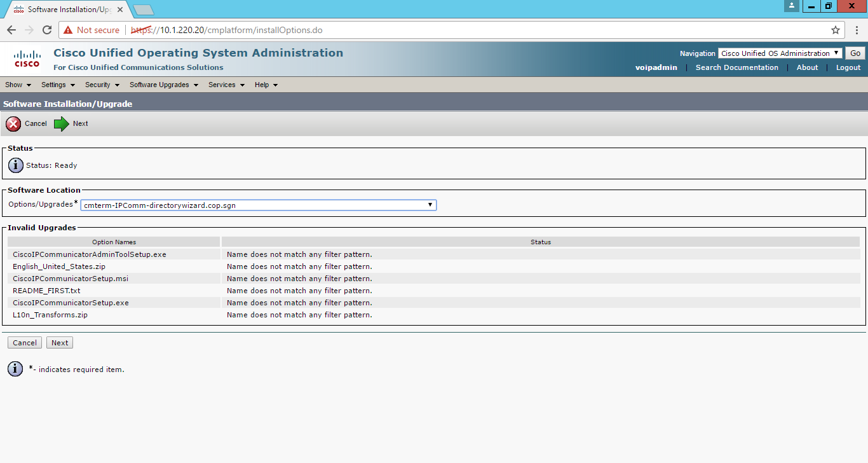Click the toolbar Cancel text

click(36, 124)
